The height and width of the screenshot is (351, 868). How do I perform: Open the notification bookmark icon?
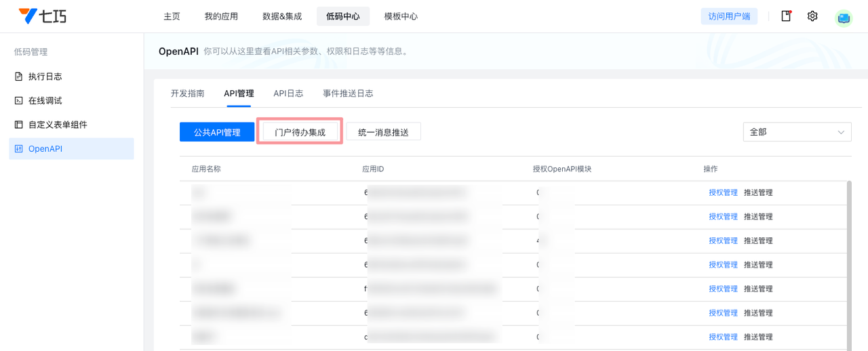pos(786,16)
